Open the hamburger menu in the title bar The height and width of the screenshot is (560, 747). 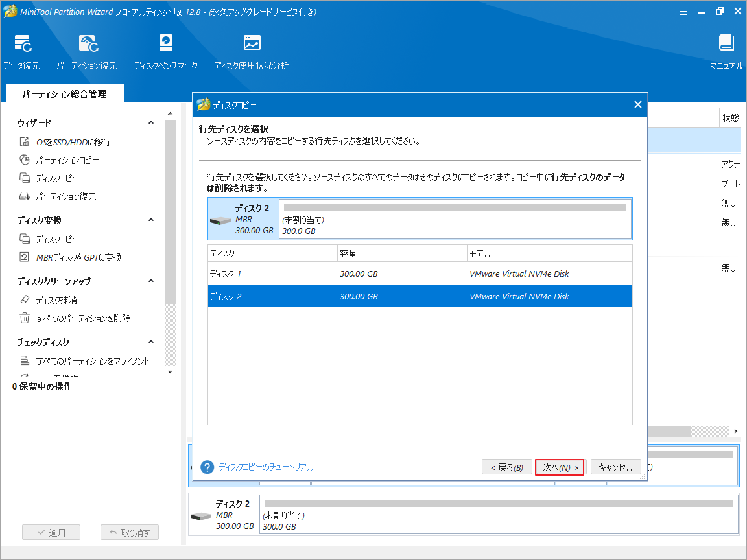pos(683,12)
